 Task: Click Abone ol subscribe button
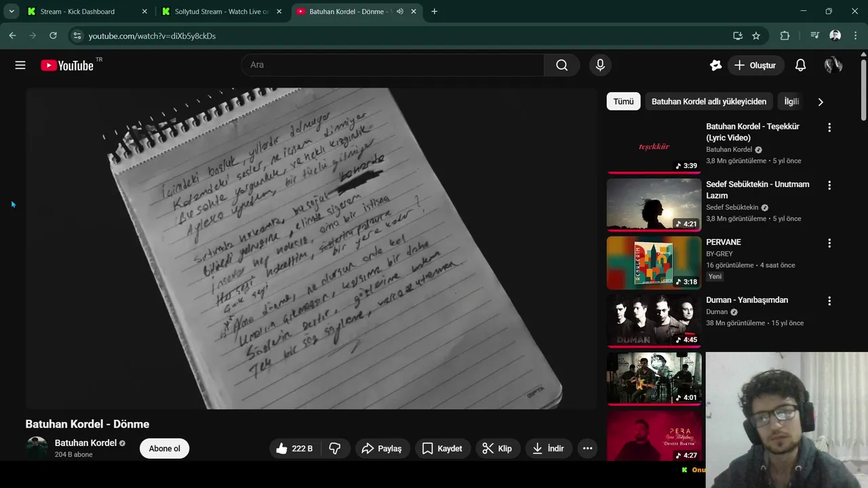[x=165, y=449]
